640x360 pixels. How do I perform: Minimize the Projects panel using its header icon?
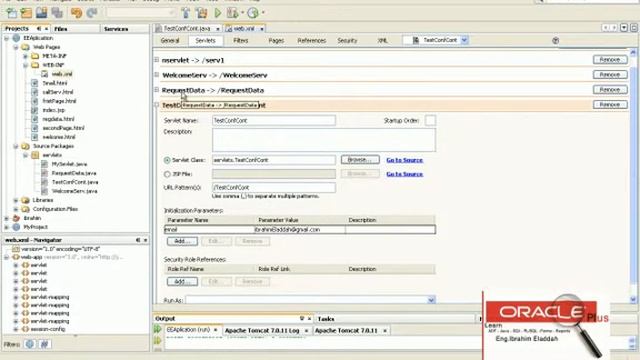click(39, 29)
